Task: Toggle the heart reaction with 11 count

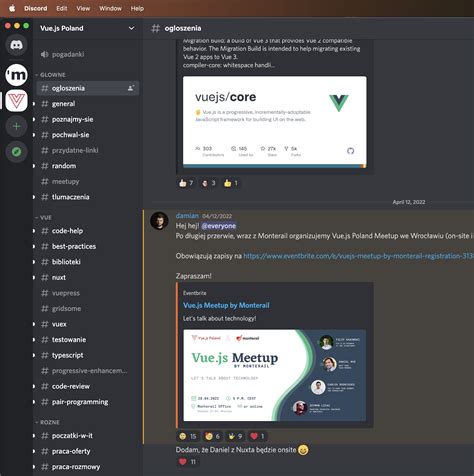Action: click(187, 462)
